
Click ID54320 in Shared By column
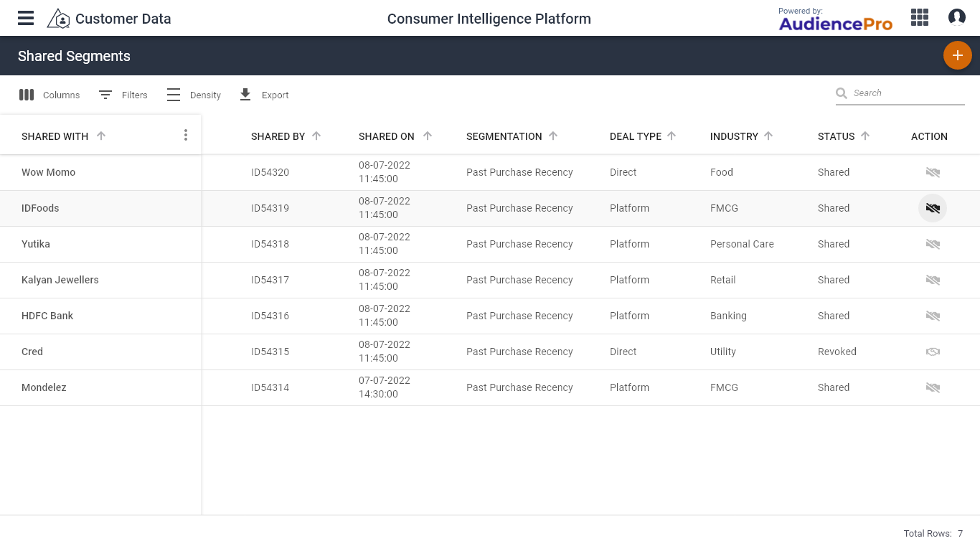(x=270, y=172)
